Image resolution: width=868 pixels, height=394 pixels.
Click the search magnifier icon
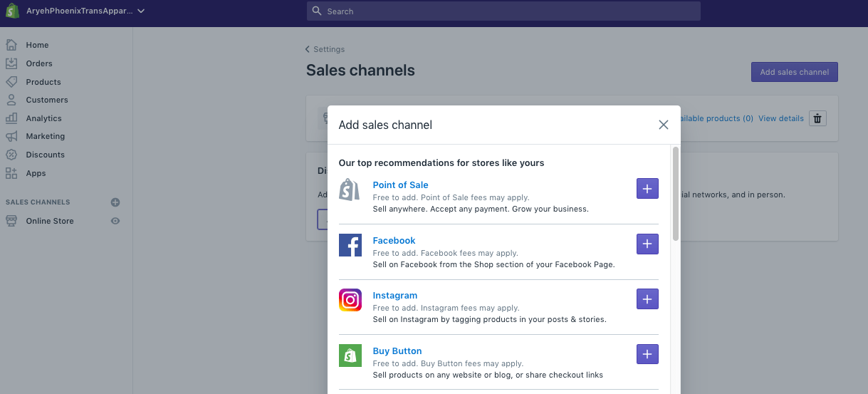click(318, 11)
